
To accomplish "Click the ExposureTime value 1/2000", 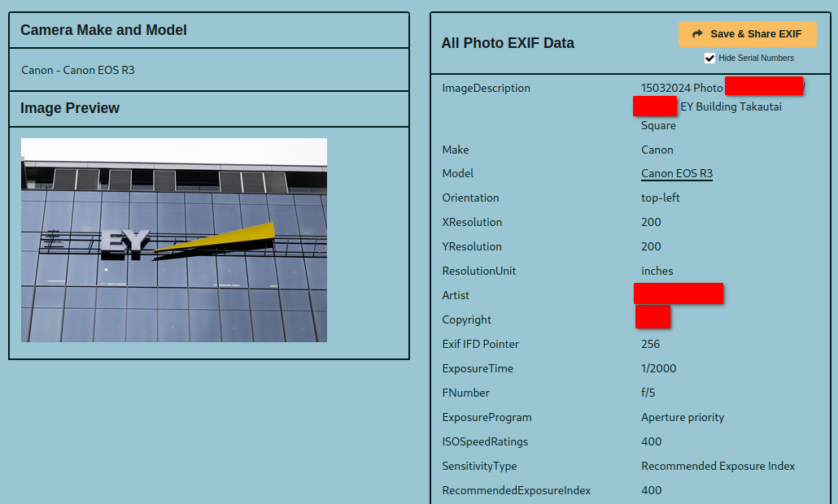I will click(658, 368).
